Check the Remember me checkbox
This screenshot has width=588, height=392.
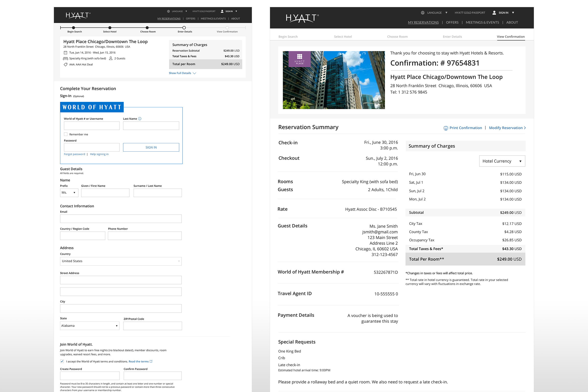point(66,134)
